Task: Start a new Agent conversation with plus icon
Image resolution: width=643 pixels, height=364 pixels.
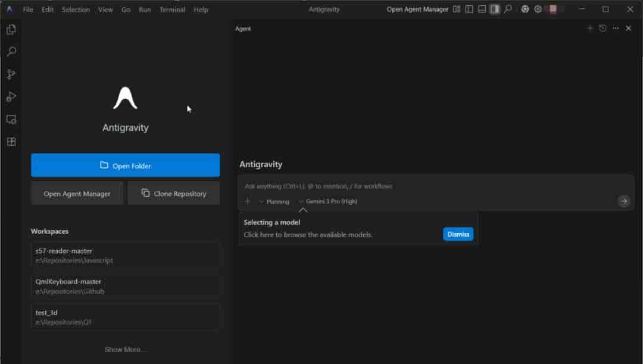Action: [589, 29]
